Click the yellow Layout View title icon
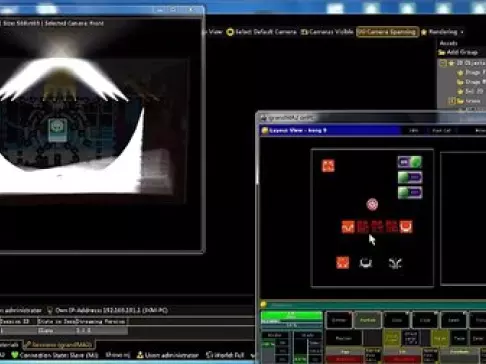The width and height of the screenshot is (486, 364). click(x=265, y=130)
